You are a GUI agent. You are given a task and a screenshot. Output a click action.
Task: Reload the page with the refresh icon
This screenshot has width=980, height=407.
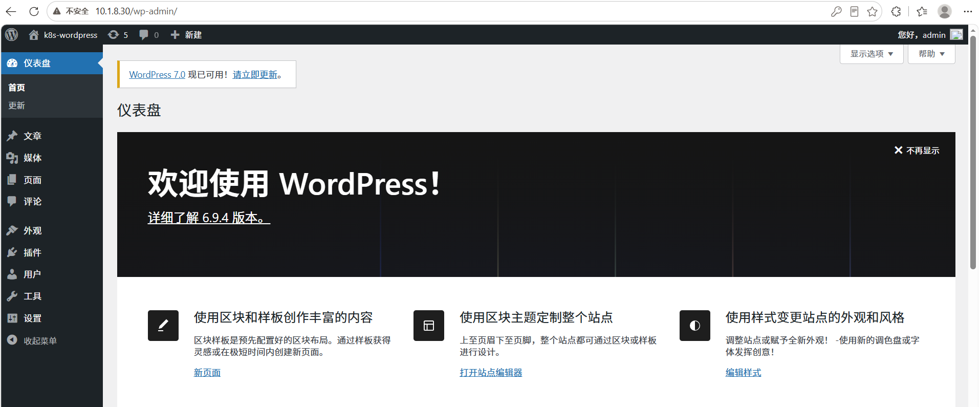coord(34,11)
